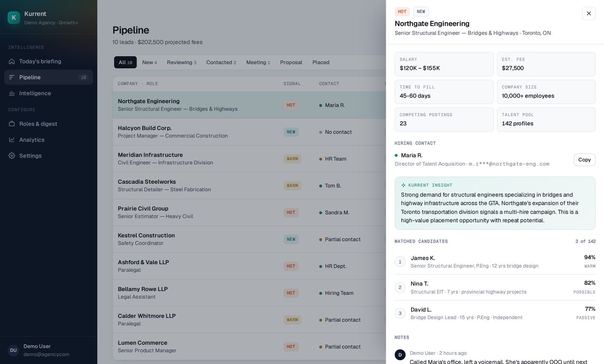Copy Maria R.'s contact email
The image size is (604, 364).
tap(584, 160)
